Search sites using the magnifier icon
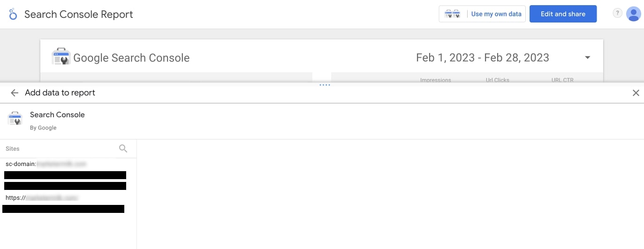The height and width of the screenshot is (249, 644). pos(123,149)
